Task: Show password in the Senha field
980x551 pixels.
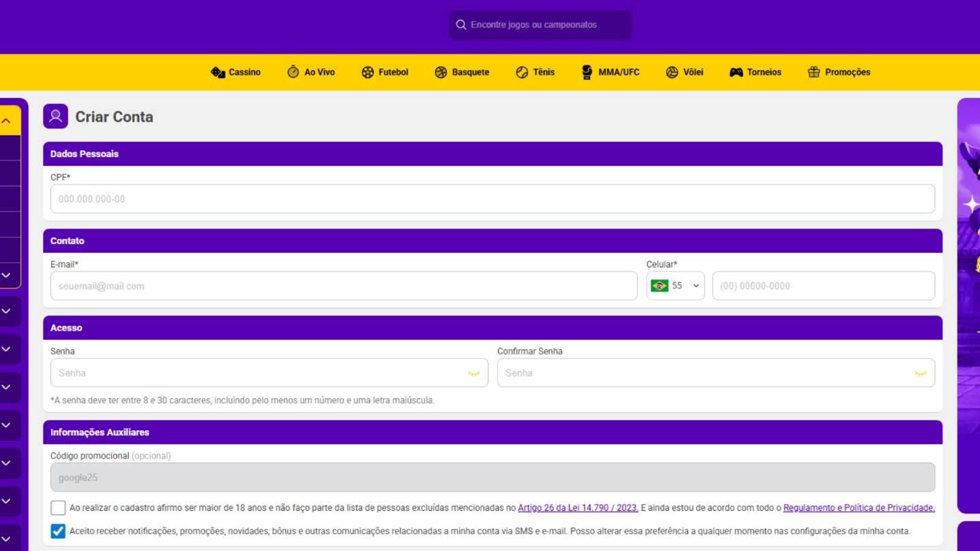Action: pos(474,373)
